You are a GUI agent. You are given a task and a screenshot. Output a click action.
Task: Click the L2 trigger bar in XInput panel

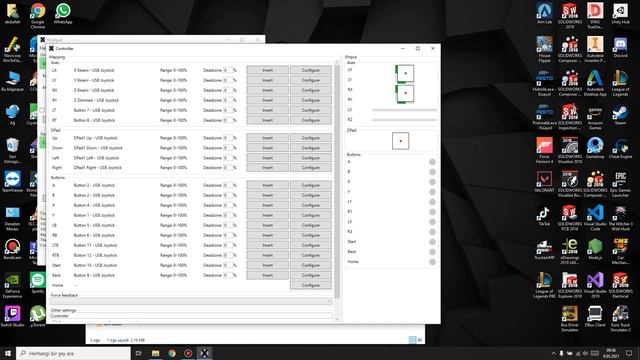[x=404, y=110]
